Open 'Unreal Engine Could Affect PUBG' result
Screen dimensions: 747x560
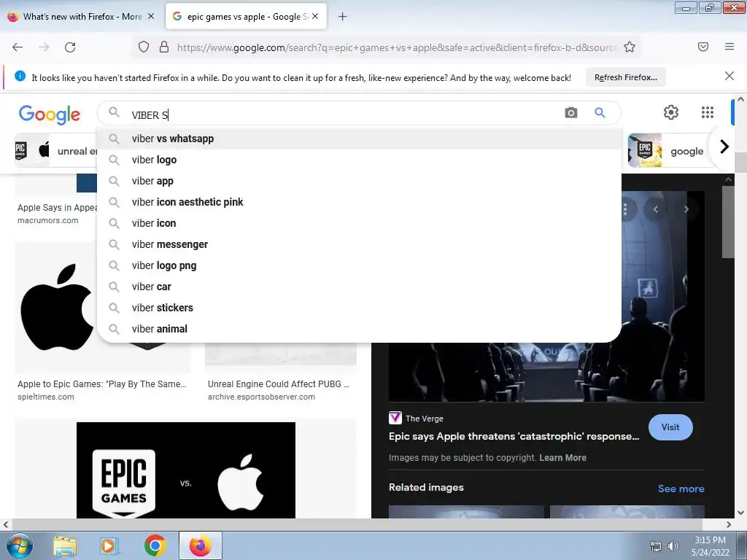click(279, 384)
